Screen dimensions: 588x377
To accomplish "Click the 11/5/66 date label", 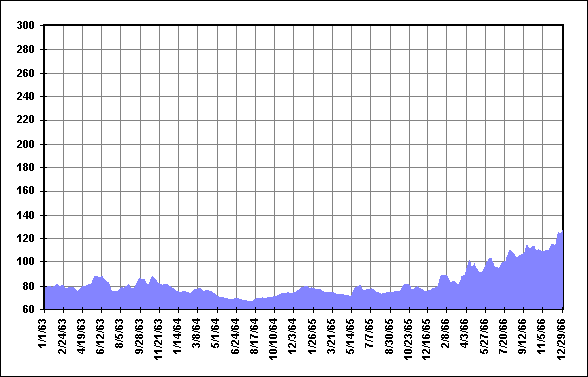I will pyautogui.click(x=541, y=336).
